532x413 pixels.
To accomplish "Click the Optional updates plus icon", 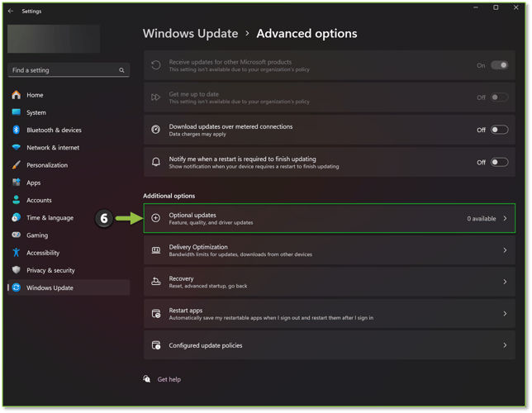I will (156, 218).
